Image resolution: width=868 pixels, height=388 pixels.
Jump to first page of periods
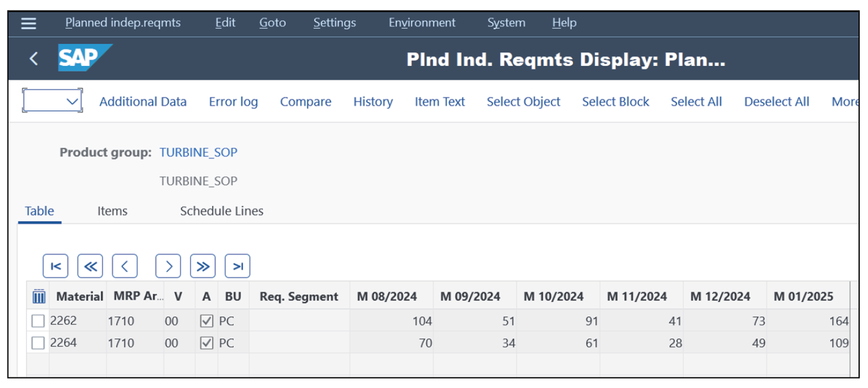click(56, 266)
